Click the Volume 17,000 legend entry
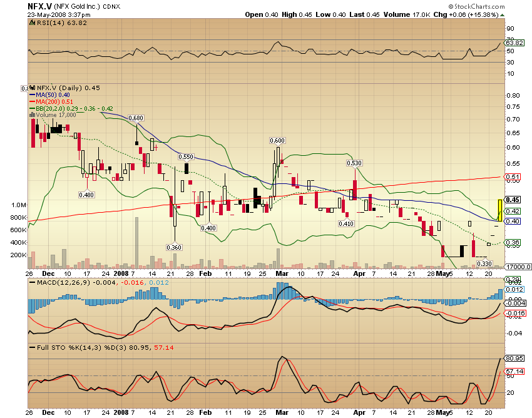 click(x=53, y=115)
